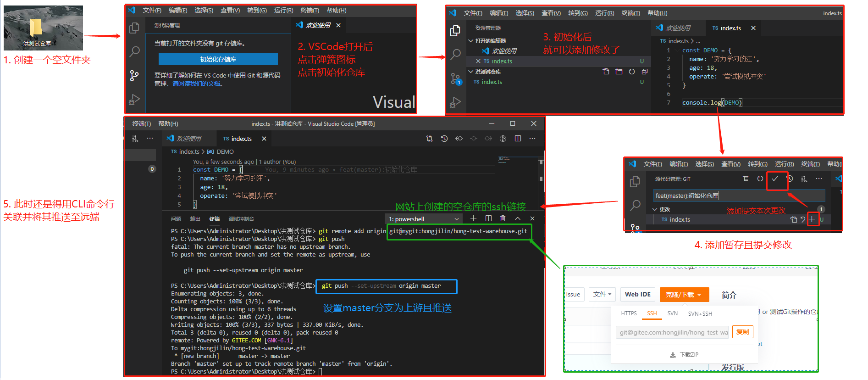
Task: Open the 克隆/下载 dropdown on Gitee
Action: pyautogui.click(x=684, y=295)
